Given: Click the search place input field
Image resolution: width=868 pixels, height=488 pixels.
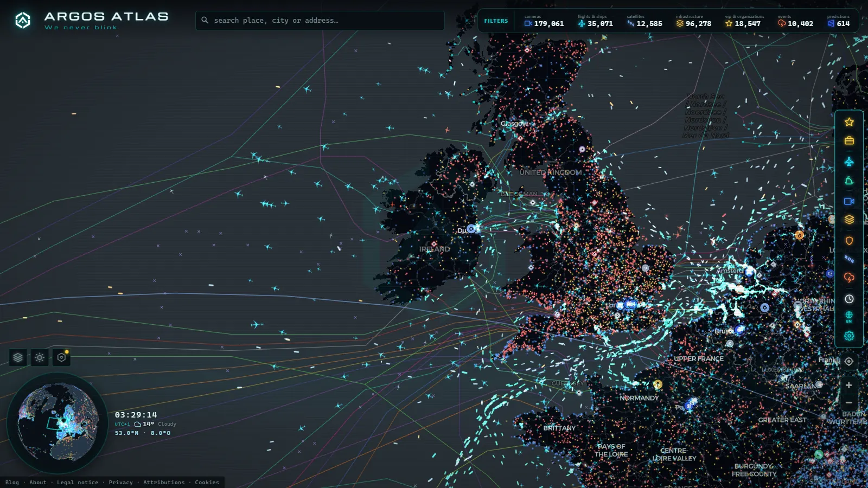Looking at the screenshot, I should 320,21.
